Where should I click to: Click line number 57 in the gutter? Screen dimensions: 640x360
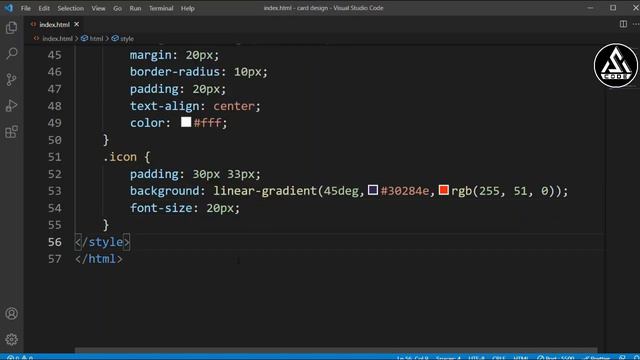click(54, 259)
